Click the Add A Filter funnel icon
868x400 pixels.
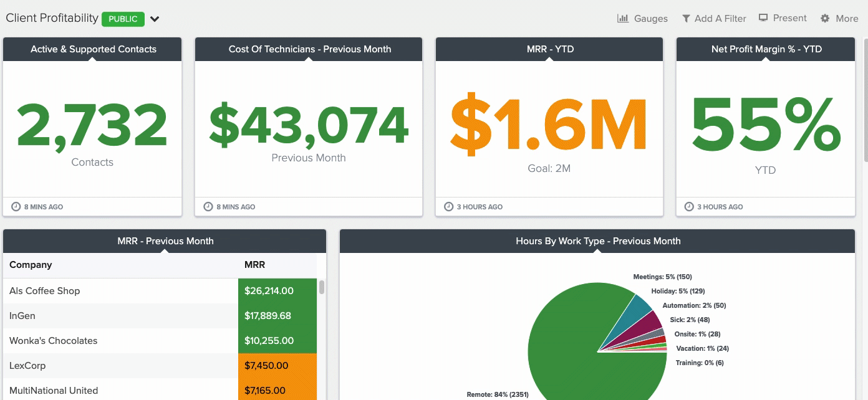click(x=686, y=18)
